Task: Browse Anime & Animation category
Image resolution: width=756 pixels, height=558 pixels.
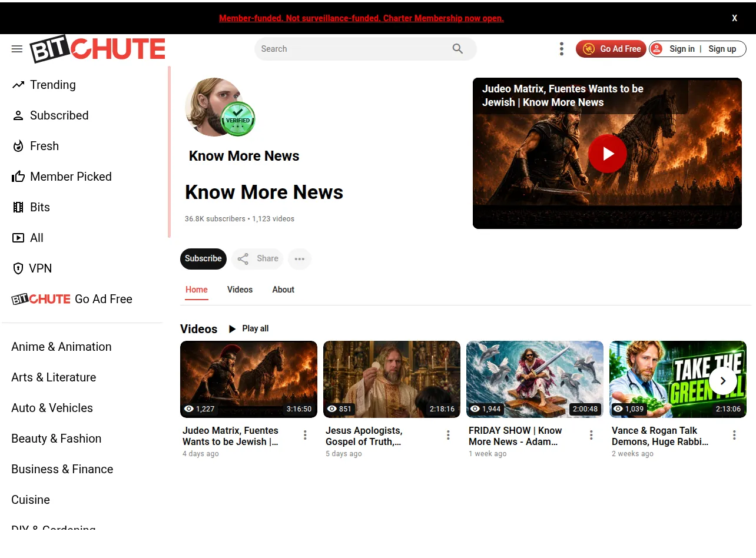Action: pyautogui.click(x=61, y=347)
